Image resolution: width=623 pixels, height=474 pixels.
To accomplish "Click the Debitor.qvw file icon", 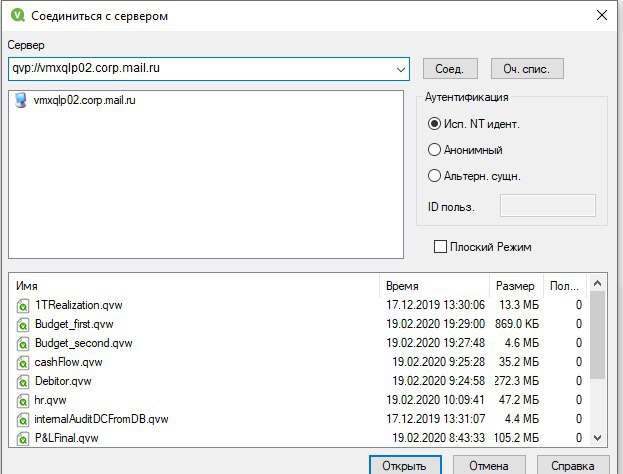I will click(23, 382).
